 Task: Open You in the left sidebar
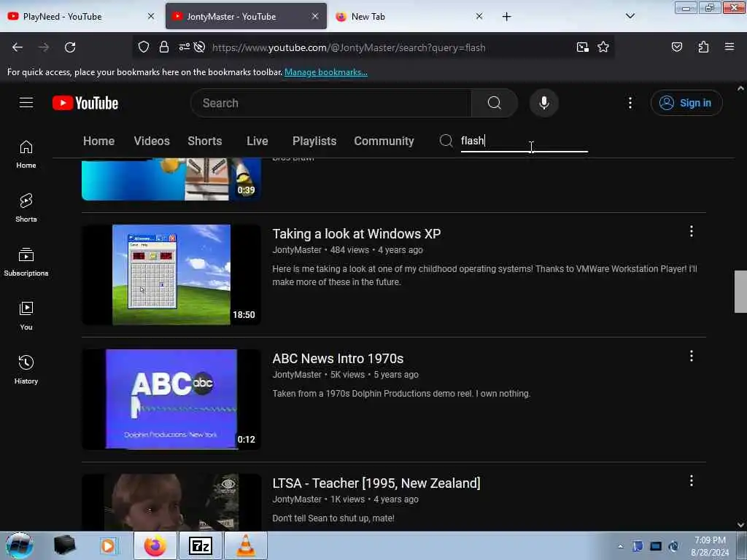26,316
